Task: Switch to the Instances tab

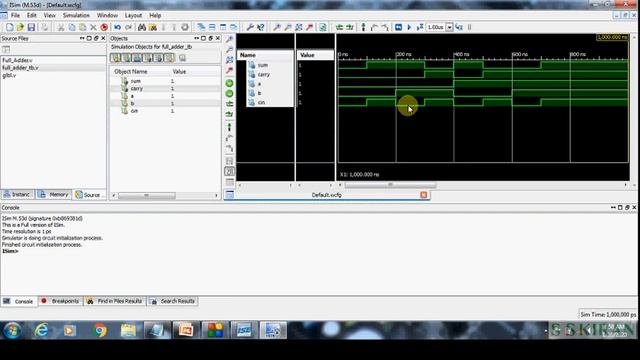Action: click(x=17, y=195)
